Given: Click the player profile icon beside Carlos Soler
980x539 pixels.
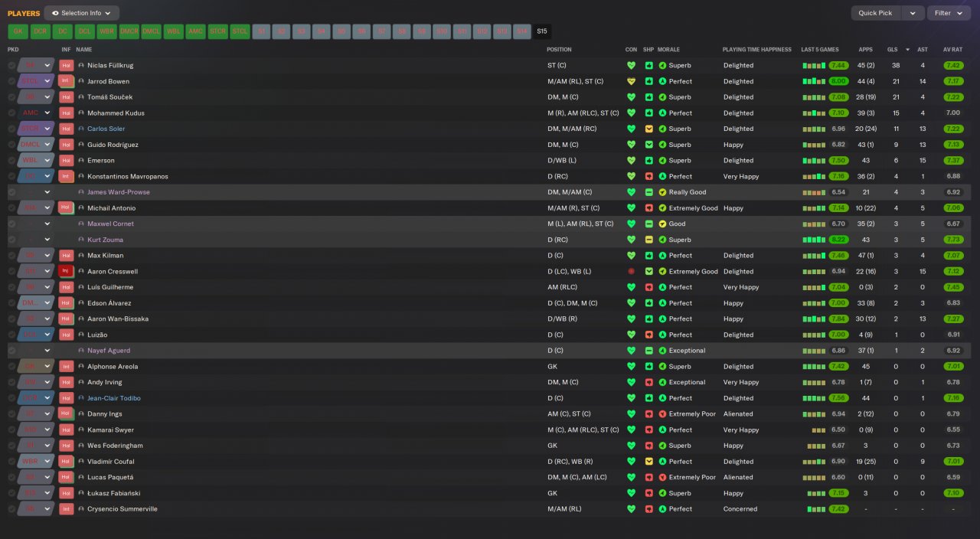Looking at the screenshot, I should [81, 129].
